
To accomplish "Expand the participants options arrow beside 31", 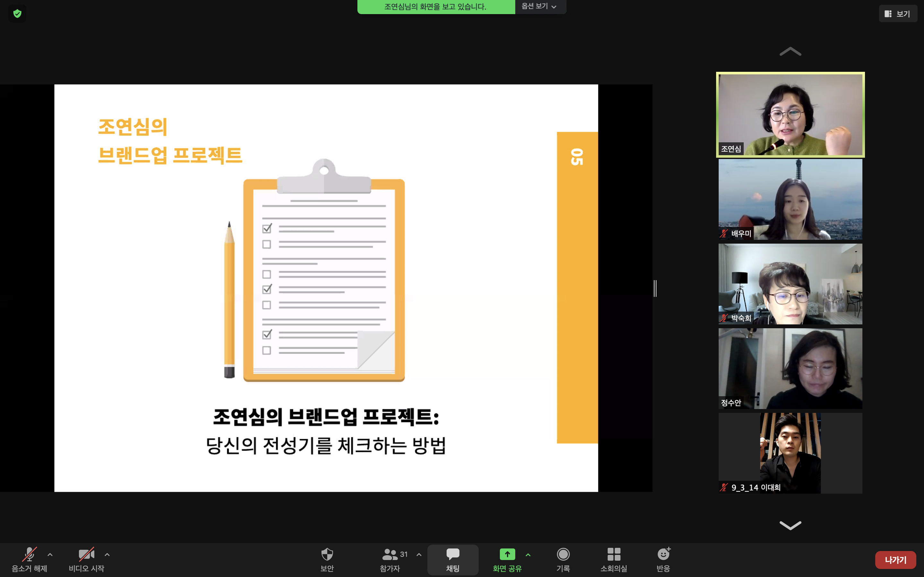I will pos(419,555).
